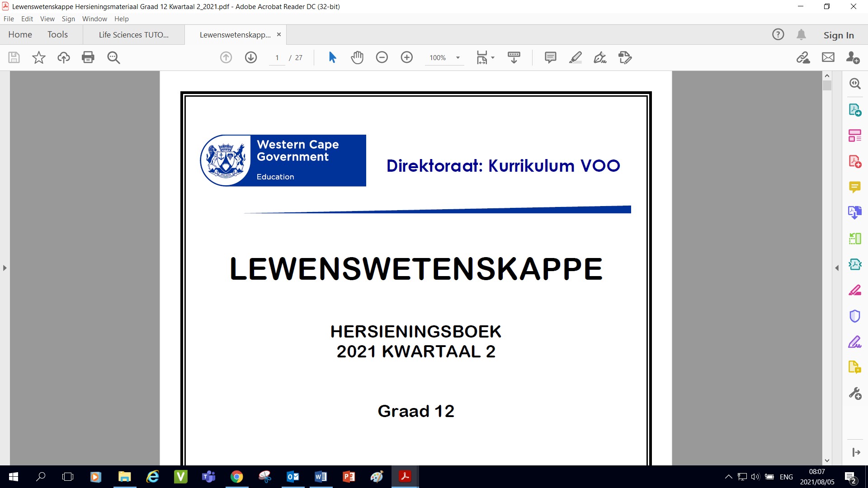Activate the Hand pan tool

[x=357, y=57]
